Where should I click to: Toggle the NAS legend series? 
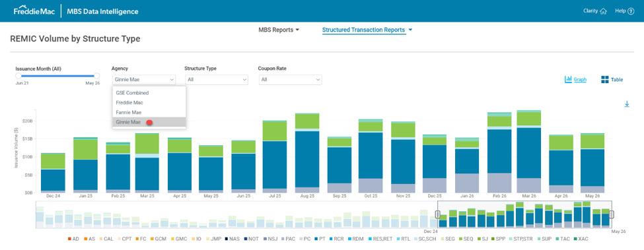[232, 238]
